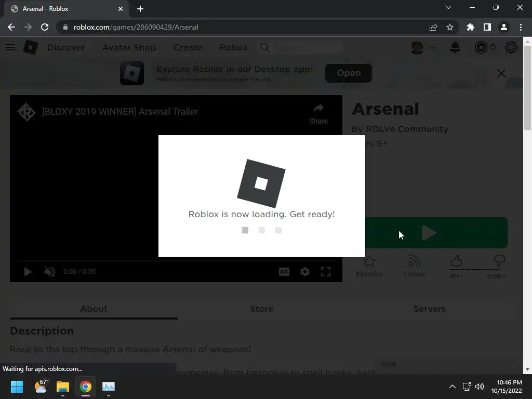
Task: Open the Avatar Shop page
Action: point(129,47)
